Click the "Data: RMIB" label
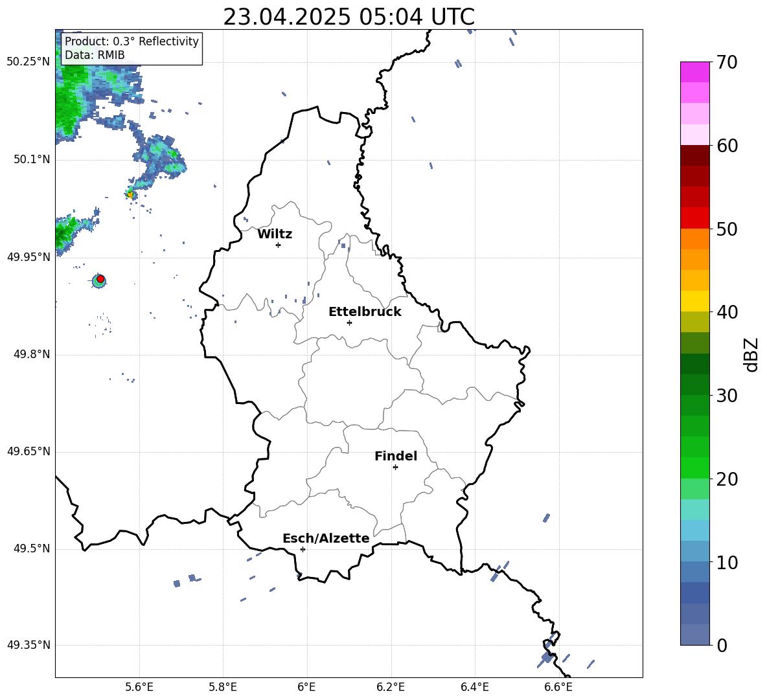Image resolution: width=767 pixels, height=700 pixels. click(95, 55)
